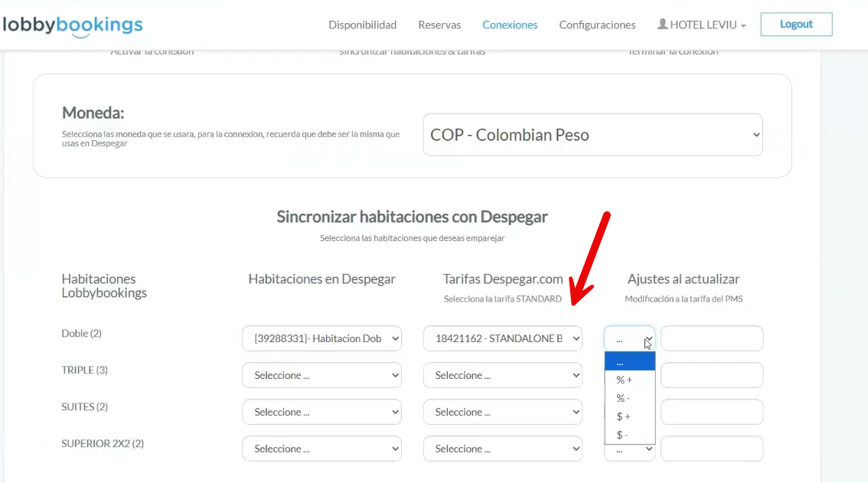This screenshot has width=868, height=483.
Task: Click the 'Sincronizar habitaciones con Despegar' heading
Action: tap(412, 217)
